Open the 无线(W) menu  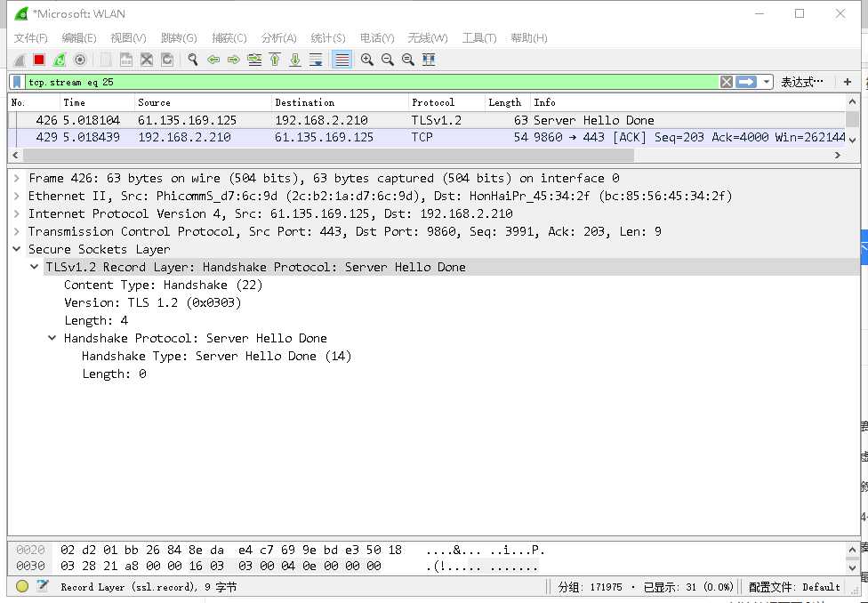click(x=428, y=37)
